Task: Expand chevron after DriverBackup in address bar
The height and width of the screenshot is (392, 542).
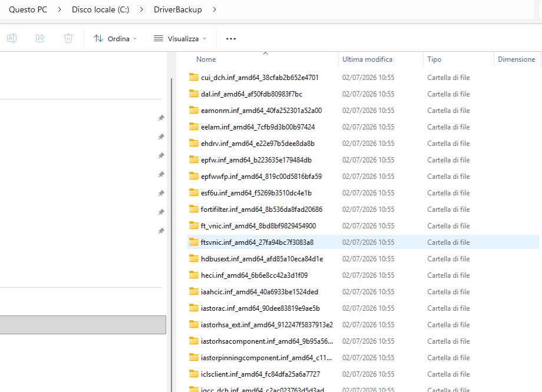Action: (x=214, y=9)
